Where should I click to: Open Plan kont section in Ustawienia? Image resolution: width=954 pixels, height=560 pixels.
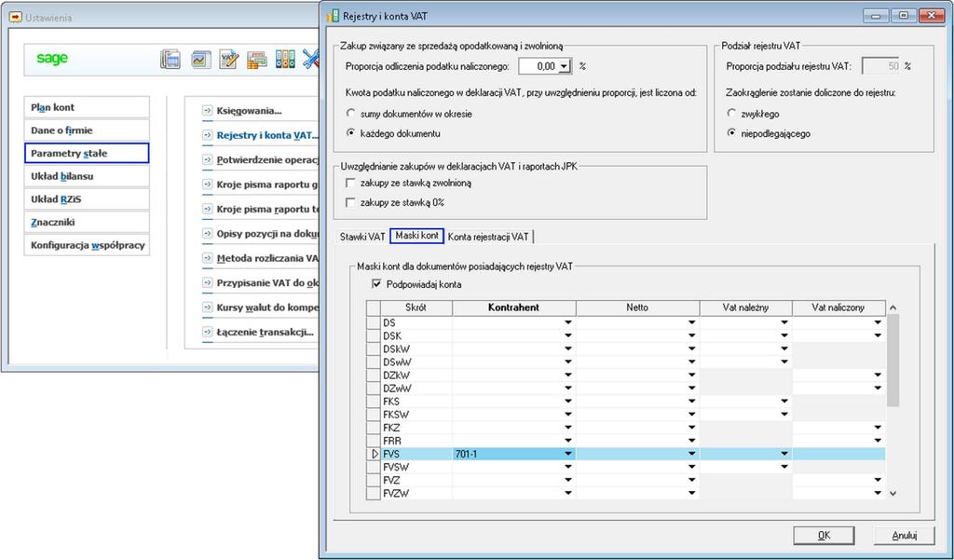87,107
